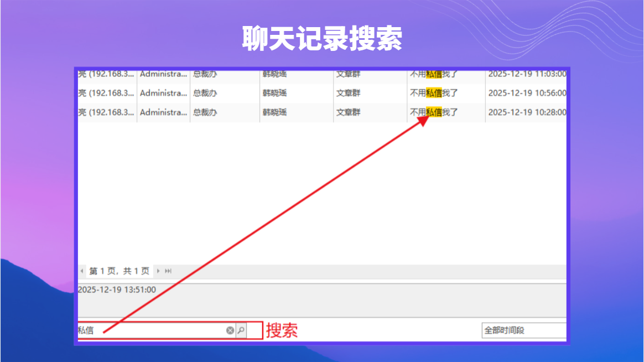
Task: Click Administra... in the 10:28:00 row
Action: [163, 112]
